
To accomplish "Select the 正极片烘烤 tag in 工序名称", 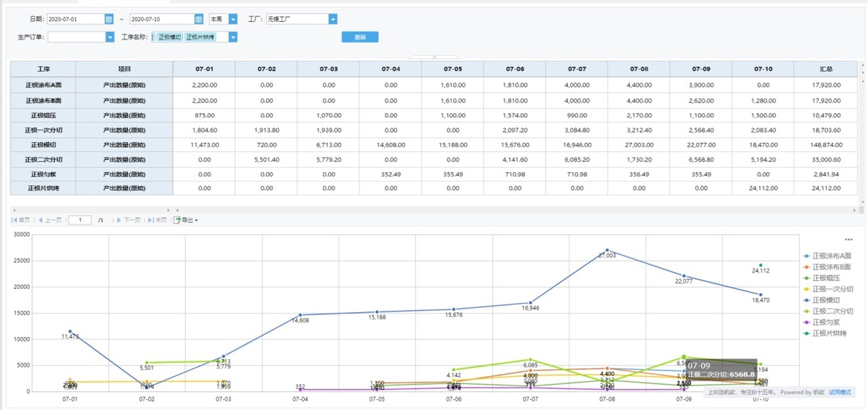I will pyautogui.click(x=199, y=37).
